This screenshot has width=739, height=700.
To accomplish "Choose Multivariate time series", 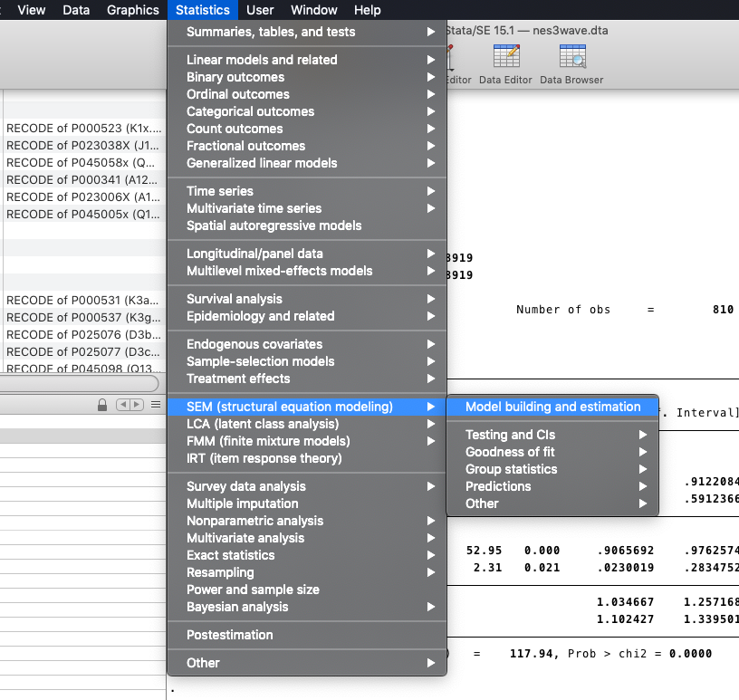I will coord(307,208).
